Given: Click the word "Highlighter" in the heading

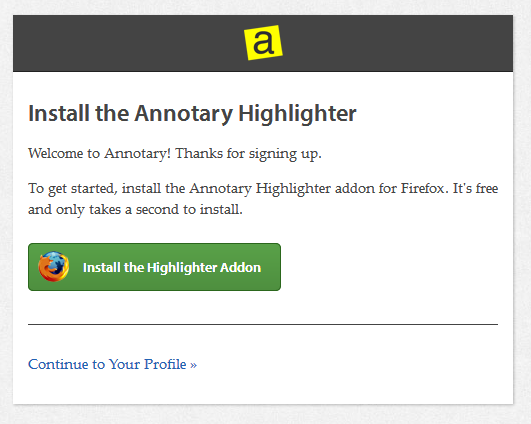Looking at the screenshot, I should coord(297,114).
